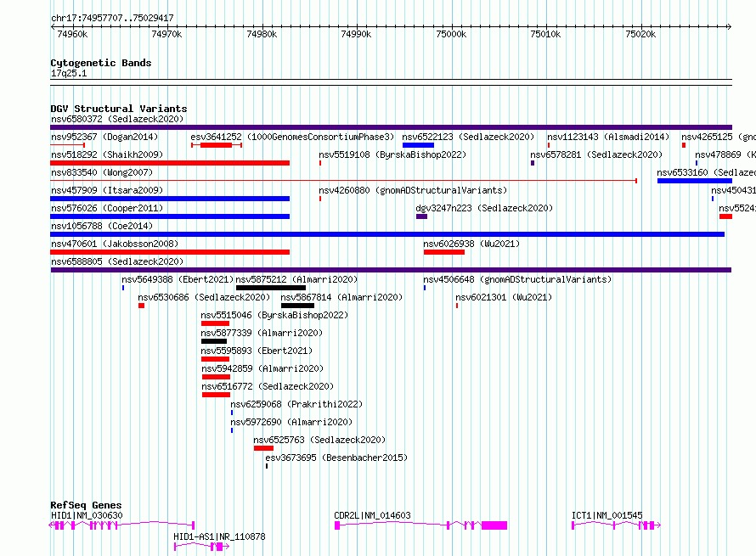756x556 pixels.
Task: Open nsv5595893 (Ebert2021) variant label
Action: 257,351
